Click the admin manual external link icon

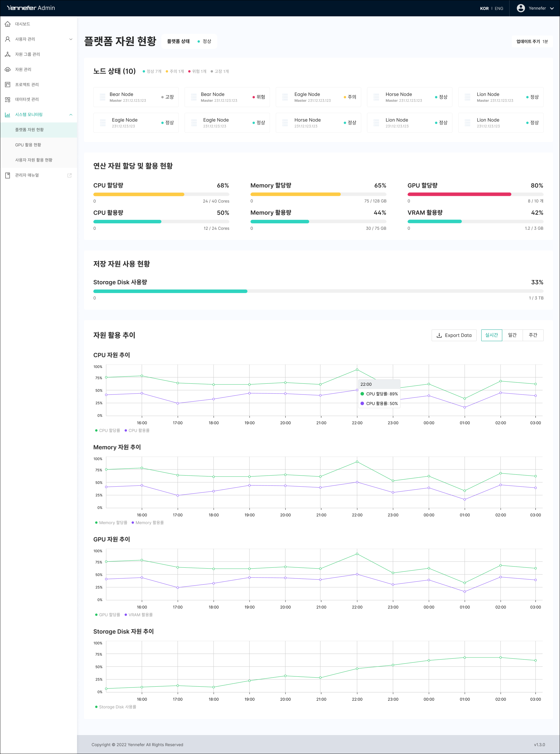pyautogui.click(x=69, y=175)
